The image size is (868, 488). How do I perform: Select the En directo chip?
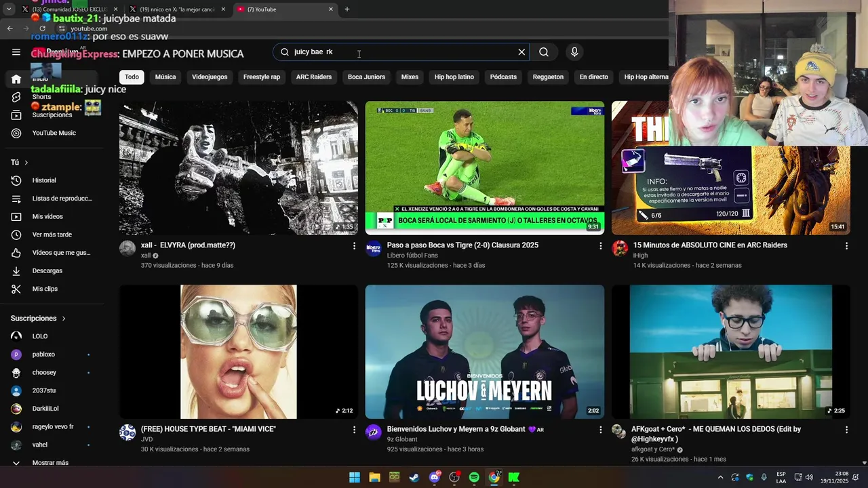593,77
